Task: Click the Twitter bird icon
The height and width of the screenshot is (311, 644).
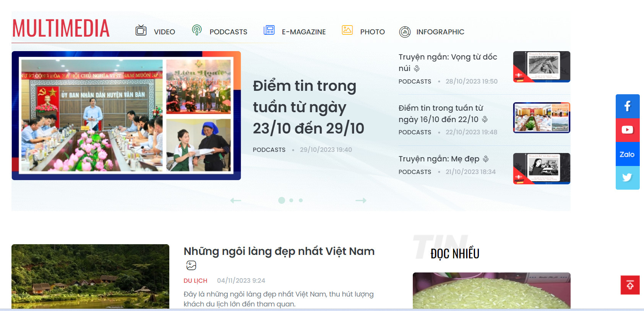Action: pos(627,177)
